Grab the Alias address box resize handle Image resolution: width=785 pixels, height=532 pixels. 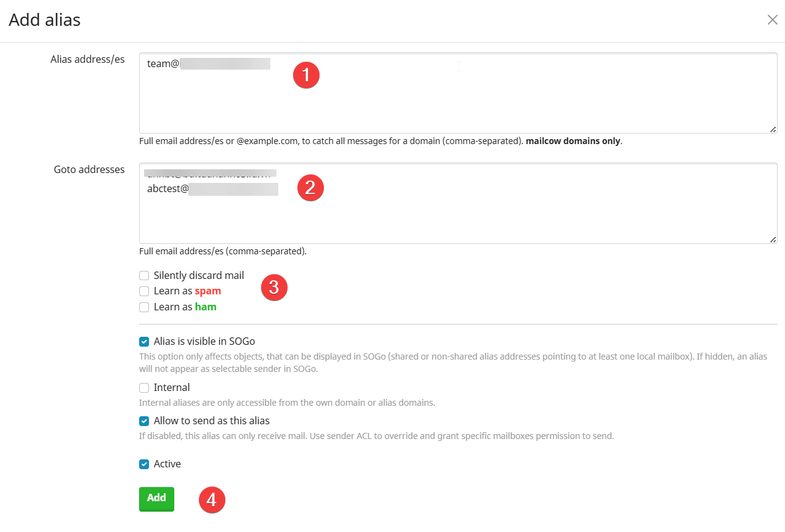[773, 129]
